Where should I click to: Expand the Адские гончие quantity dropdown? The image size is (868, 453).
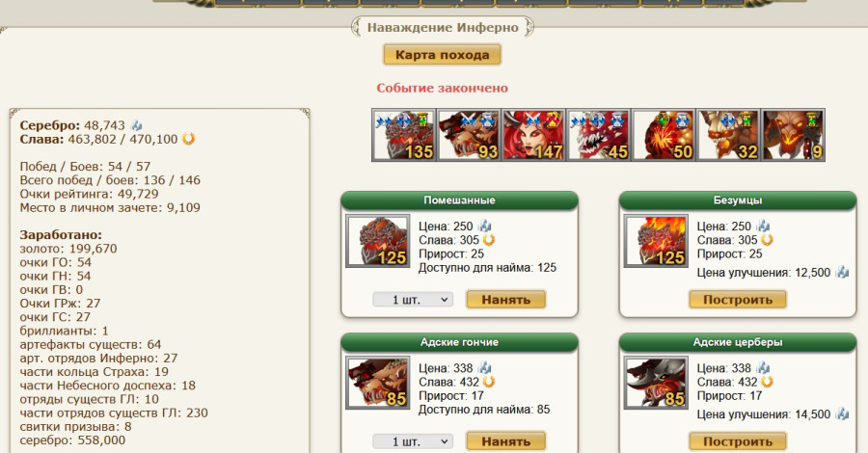coord(413,441)
